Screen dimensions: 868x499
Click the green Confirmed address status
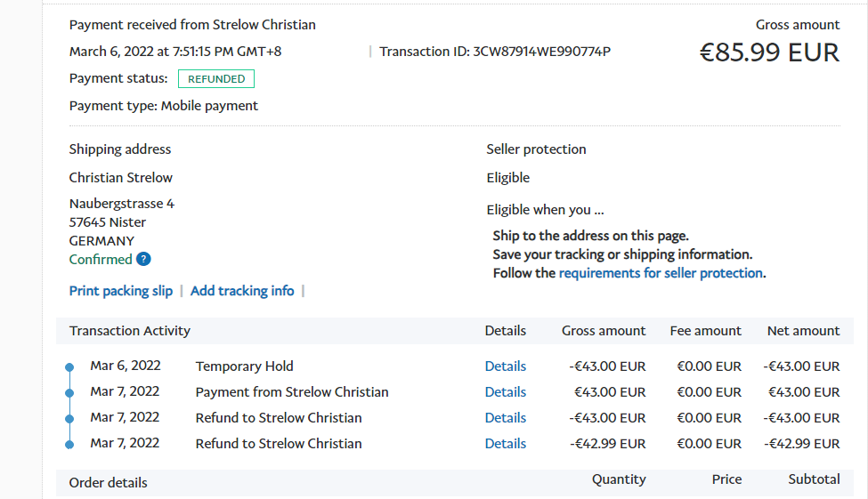(x=101, y=260)
